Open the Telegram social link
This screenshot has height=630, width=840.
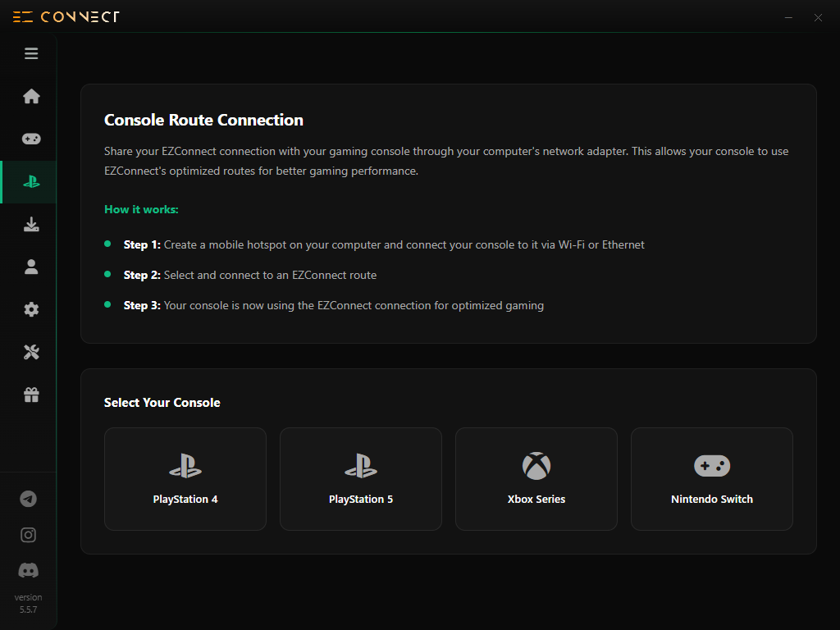click(29, 500)
